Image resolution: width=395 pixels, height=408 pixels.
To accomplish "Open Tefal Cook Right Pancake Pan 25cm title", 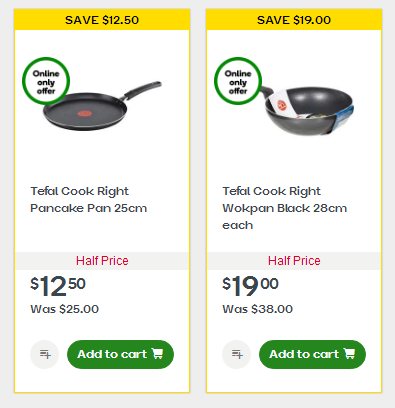I will (x=88, y=200).
